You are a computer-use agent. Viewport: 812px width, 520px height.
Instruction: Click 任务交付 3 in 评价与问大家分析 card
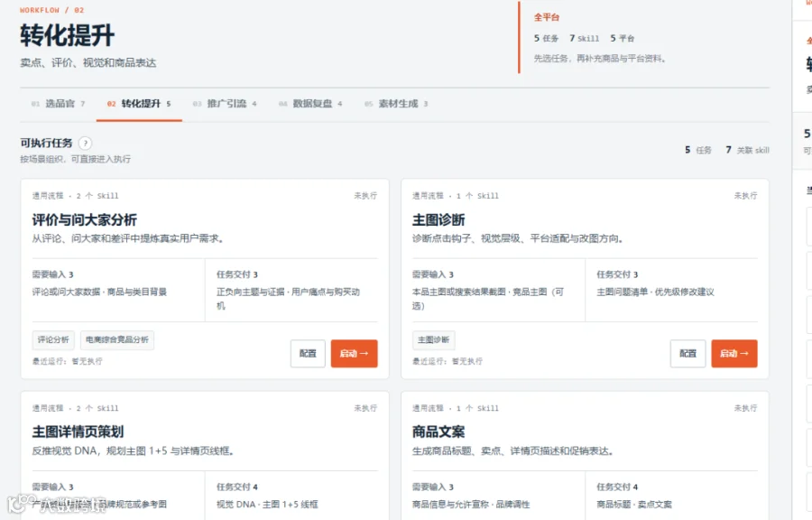[237, 274]
